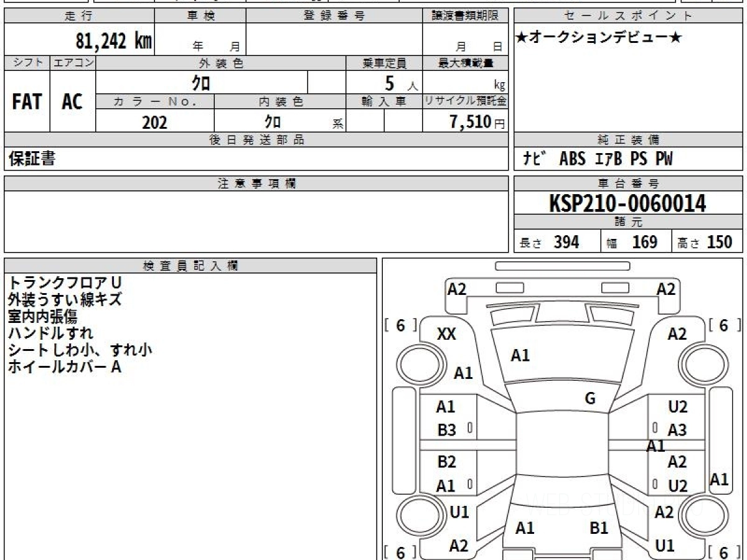Viewport: 747px width, 560px height.
Task: Click the 検査員記入欄 header
Action: tap(190, 266)
